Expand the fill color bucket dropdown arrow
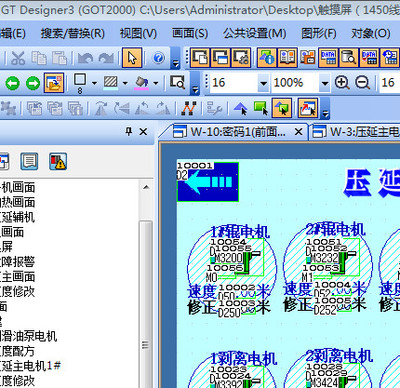This screenshot has width=400, height=388. click(156, 83)
